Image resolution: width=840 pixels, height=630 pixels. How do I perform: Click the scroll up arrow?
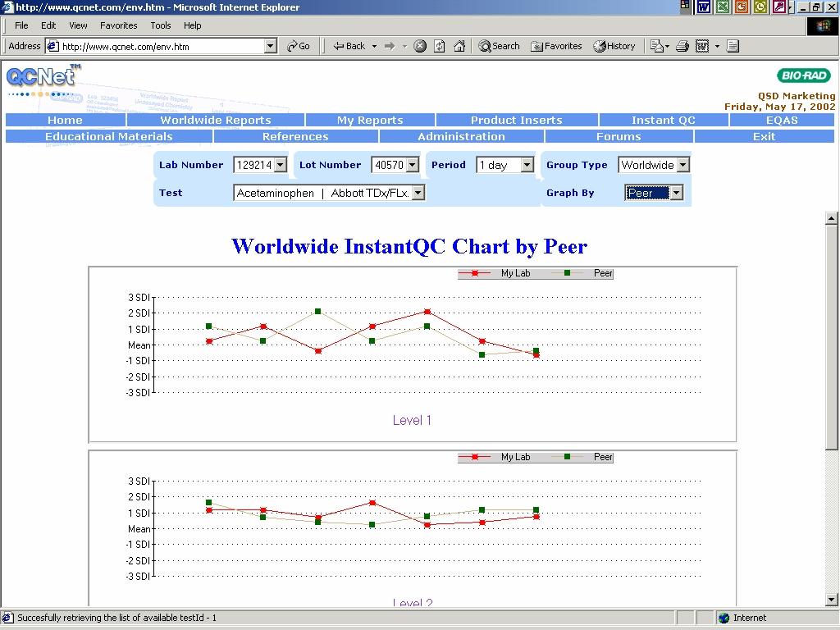click(x=832, y=218)
